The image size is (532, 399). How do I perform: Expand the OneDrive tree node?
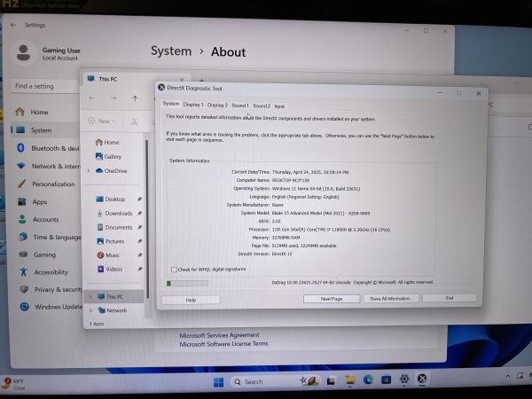click(89, 170)
